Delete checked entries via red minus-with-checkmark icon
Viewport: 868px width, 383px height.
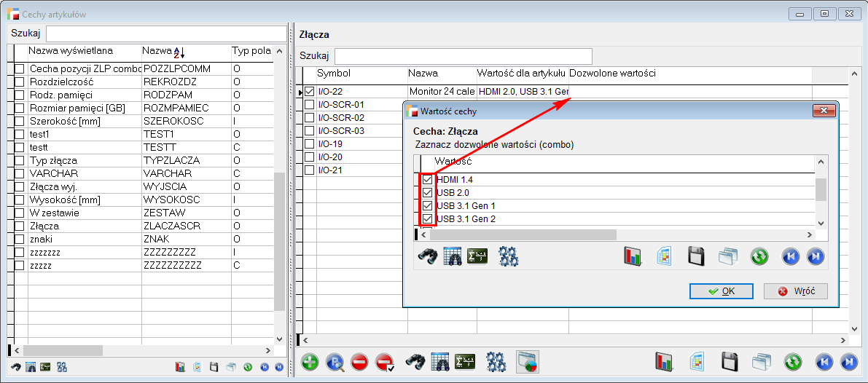click(384, 363)
